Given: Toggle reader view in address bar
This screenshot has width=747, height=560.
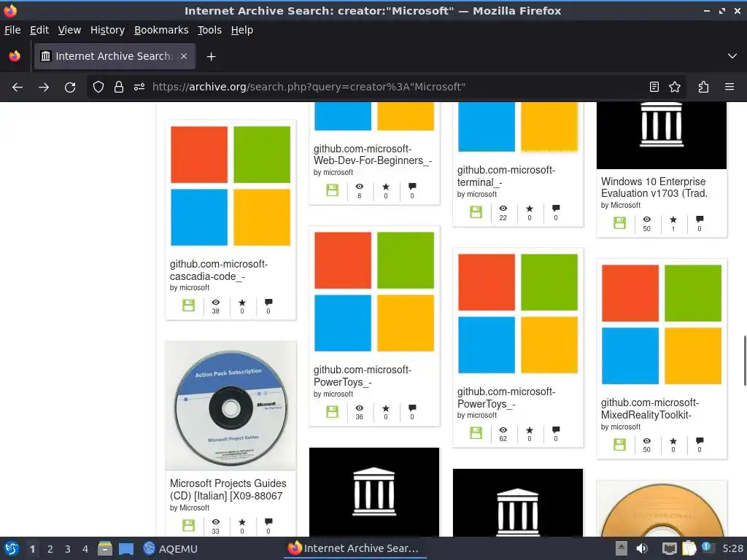Looking at the screenshot, I should [x=654, y=87].
